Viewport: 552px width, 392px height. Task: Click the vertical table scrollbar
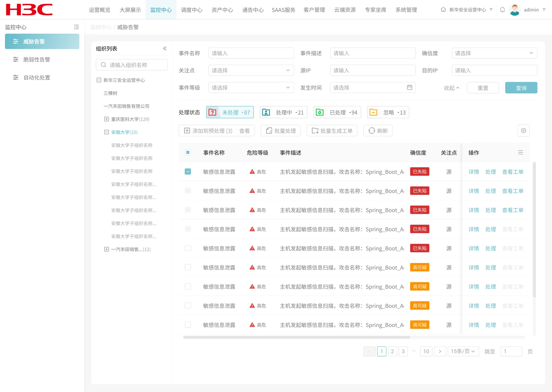tap(534, 230)
